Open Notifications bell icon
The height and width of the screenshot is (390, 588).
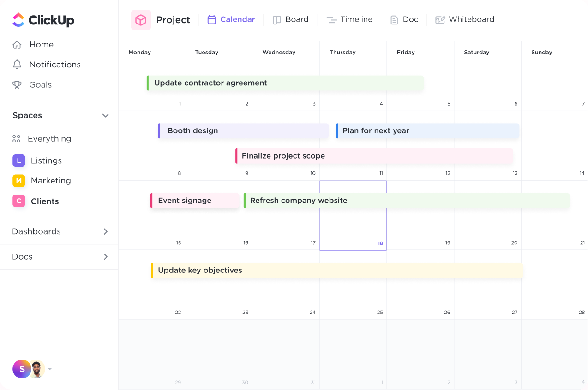click(17, 65)
